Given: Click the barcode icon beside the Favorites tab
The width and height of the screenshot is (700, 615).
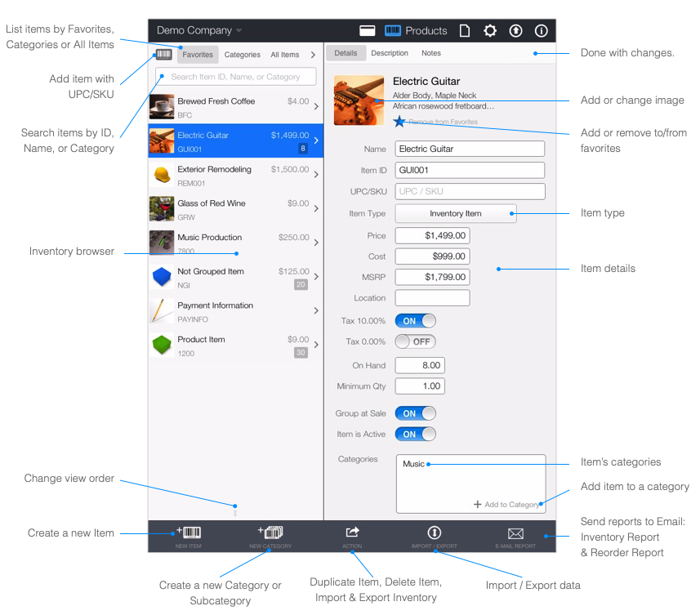Looking at the screenshot, I should (163, 53).
